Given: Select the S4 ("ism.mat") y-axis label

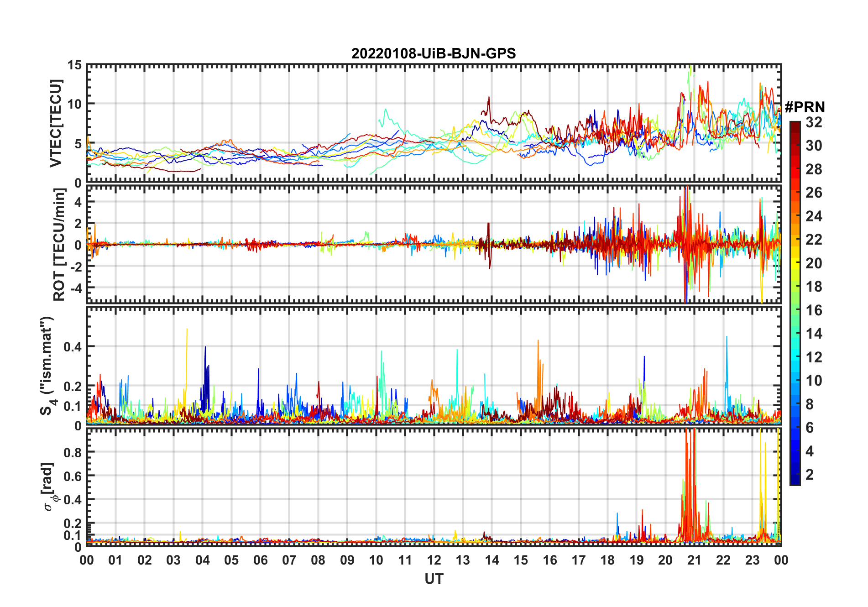Looking at the screenshot, I should [x=47, y=366].
